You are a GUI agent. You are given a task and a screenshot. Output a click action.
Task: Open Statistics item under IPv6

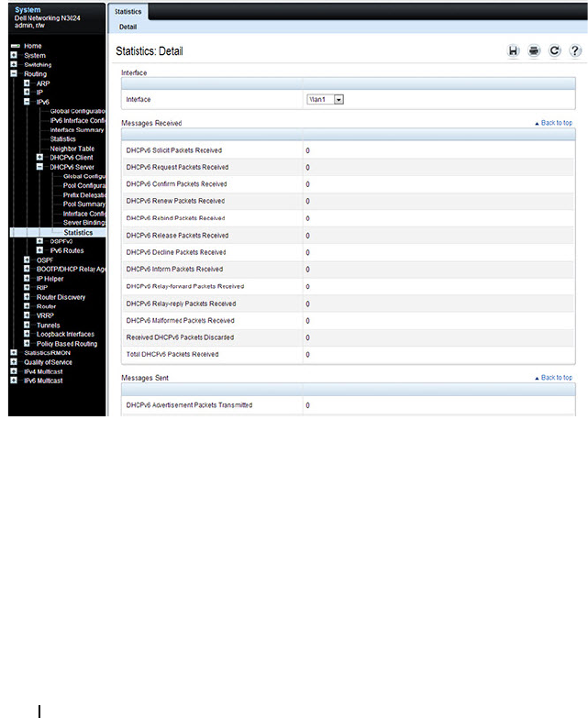pyautogui.click(x=62, y=138)
